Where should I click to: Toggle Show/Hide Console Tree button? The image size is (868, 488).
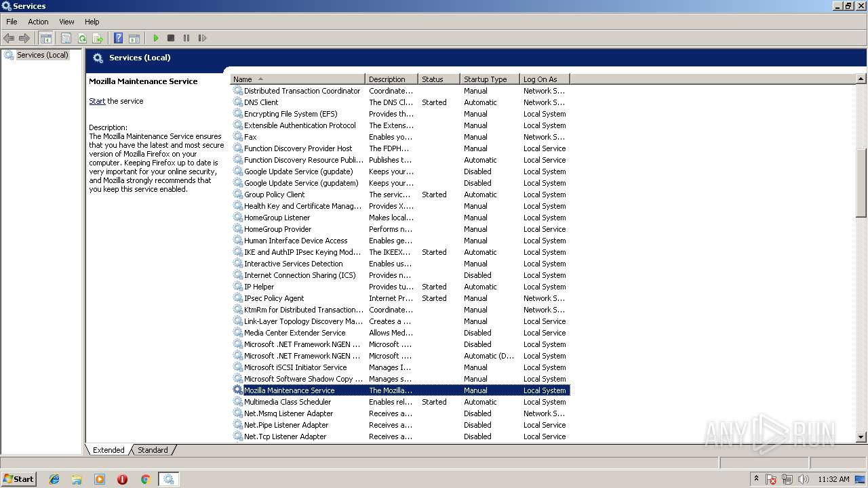click(46, 38)
